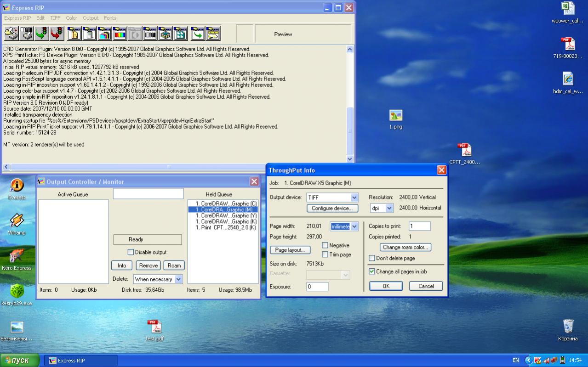Check Don't delete page

pos(372,258)
